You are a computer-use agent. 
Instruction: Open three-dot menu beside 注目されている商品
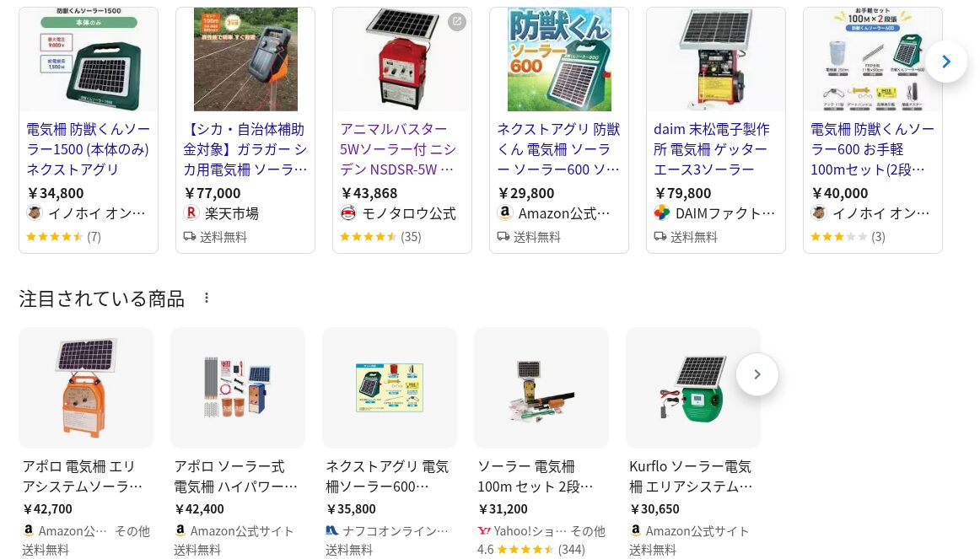click(207, 298)
